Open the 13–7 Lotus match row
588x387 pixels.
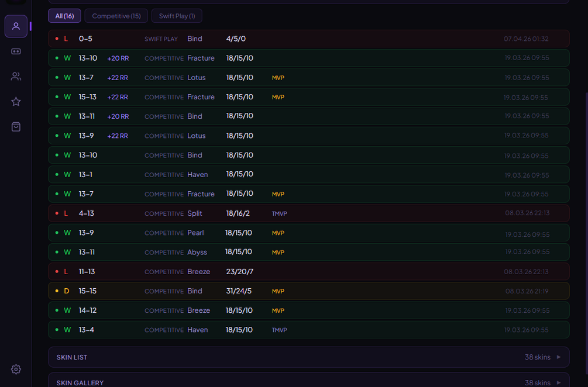(x=308, y=78)
